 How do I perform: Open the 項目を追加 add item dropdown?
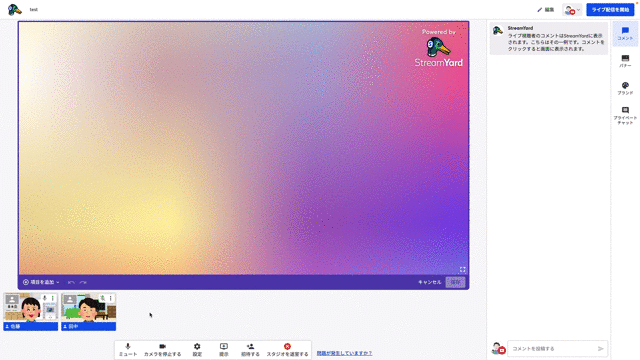(41, 282)
